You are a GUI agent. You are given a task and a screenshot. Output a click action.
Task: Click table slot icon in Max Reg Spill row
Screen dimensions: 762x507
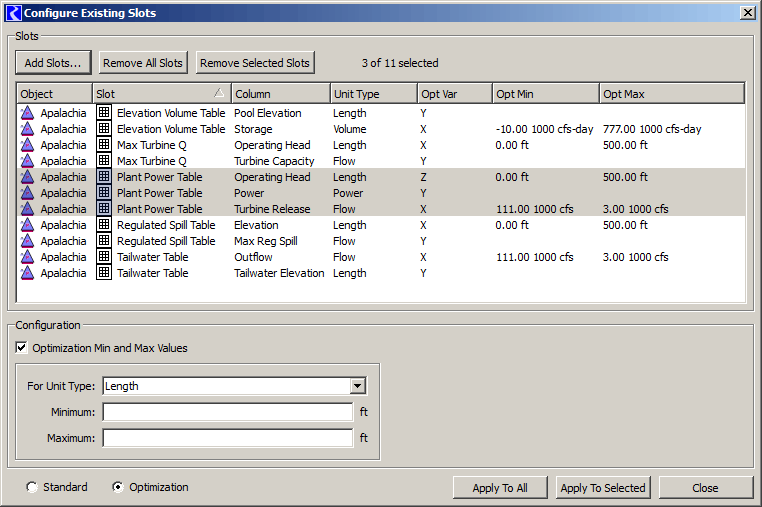104,241
